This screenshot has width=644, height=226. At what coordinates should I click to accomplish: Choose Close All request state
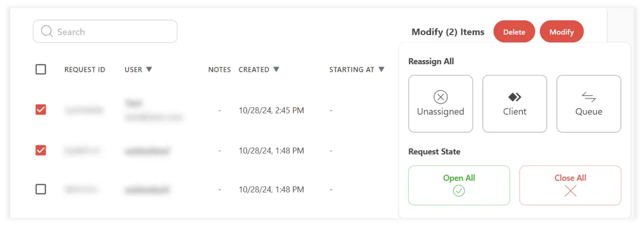coord(570,185)
